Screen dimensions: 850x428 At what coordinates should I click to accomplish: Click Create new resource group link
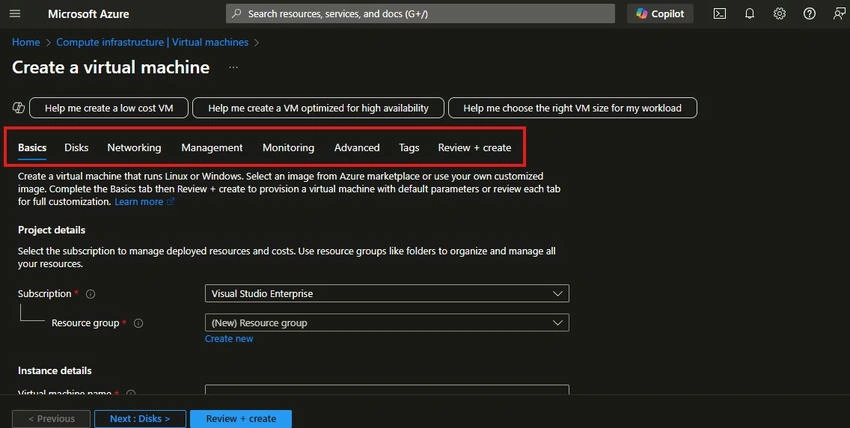(229, 339)
